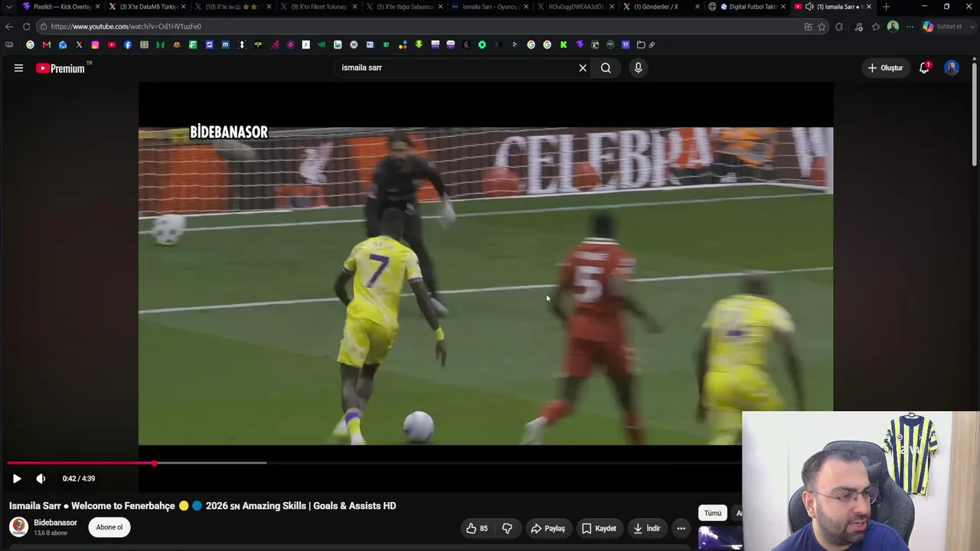Open a new browser tab

(x=887, y=7)
